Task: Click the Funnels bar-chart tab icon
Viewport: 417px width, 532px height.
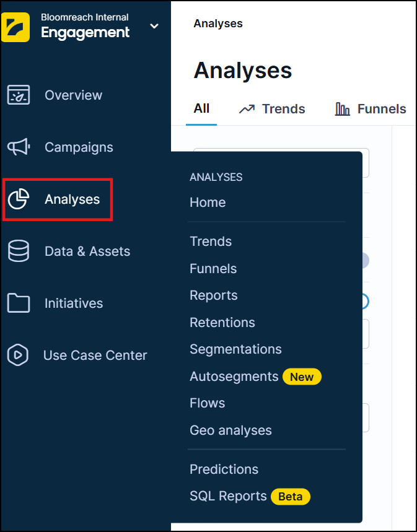Action: 342,109
